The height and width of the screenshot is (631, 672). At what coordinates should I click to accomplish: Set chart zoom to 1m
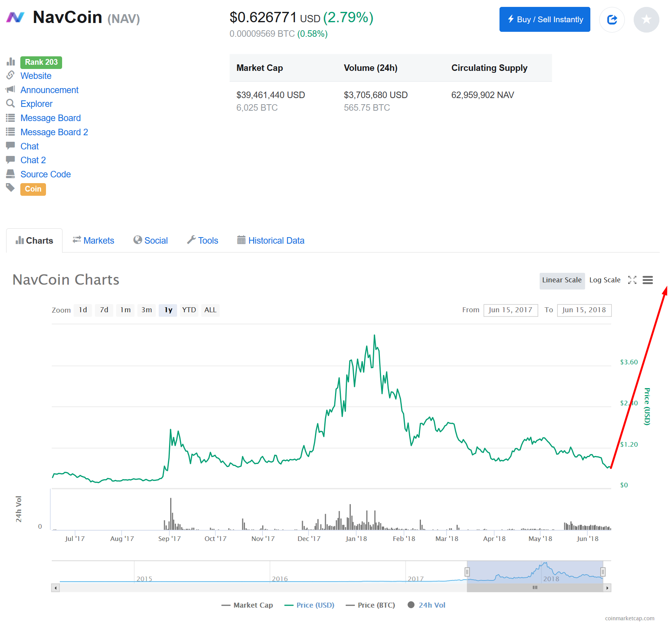pyautogui.click(x=125, y=310)
